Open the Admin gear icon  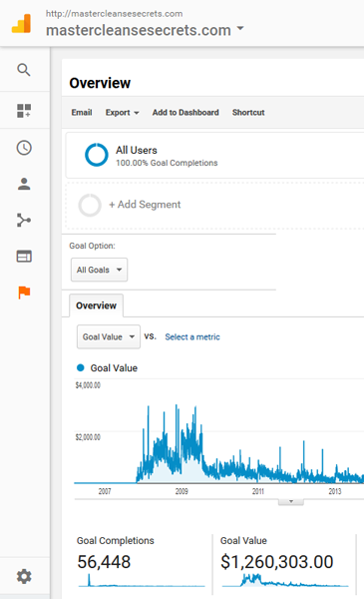click(x=24, y=576)
